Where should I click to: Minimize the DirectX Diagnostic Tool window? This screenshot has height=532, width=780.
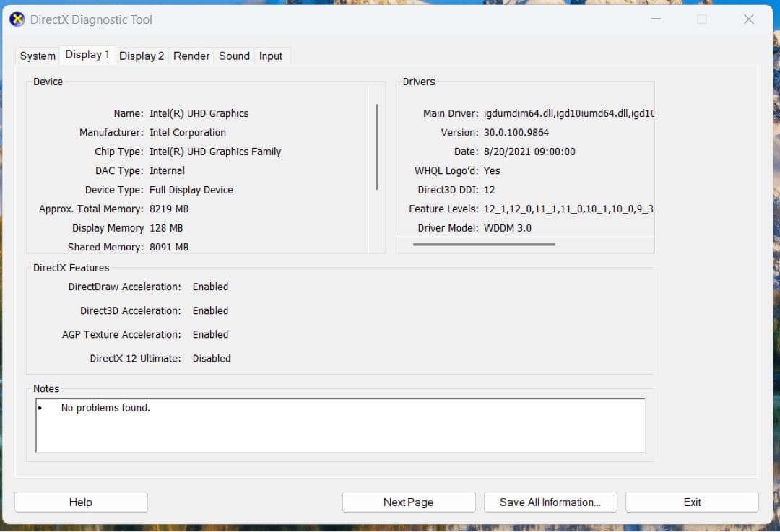click(654, 19)
